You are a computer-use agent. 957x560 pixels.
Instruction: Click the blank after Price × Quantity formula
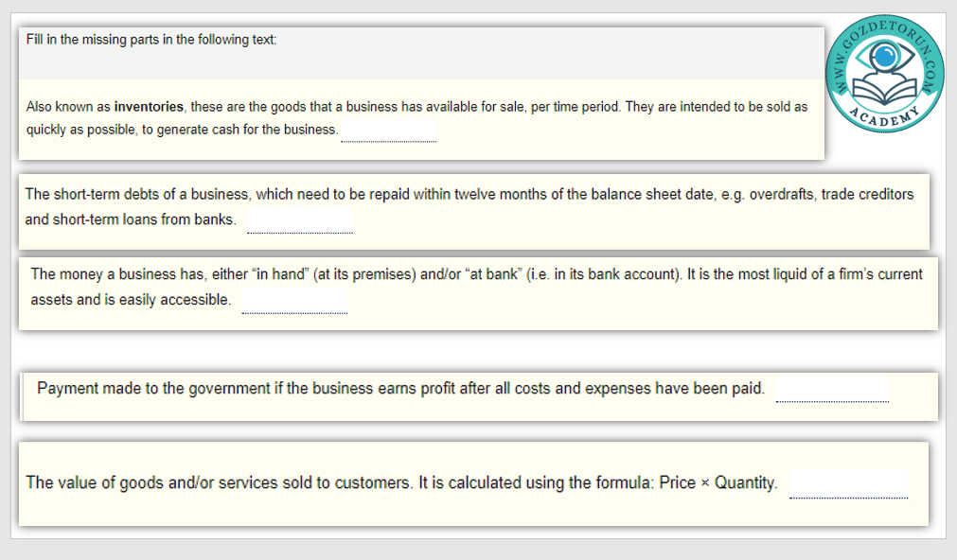(848, 483)
